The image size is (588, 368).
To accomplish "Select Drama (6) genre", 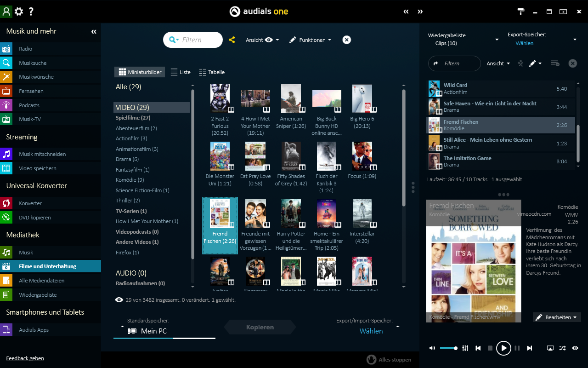I will click(x=127, y=159).
